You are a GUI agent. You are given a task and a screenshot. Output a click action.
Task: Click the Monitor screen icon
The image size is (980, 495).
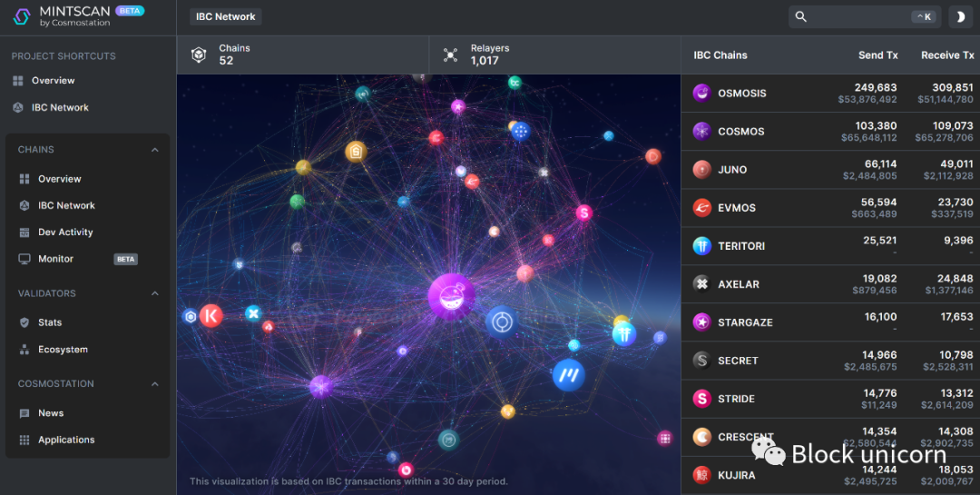tap(24, 259)
